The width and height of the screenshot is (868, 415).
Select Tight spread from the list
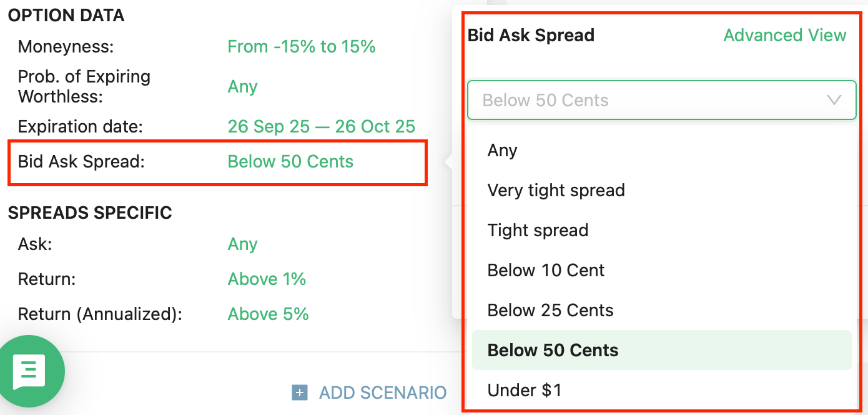(x=538, y=230)
